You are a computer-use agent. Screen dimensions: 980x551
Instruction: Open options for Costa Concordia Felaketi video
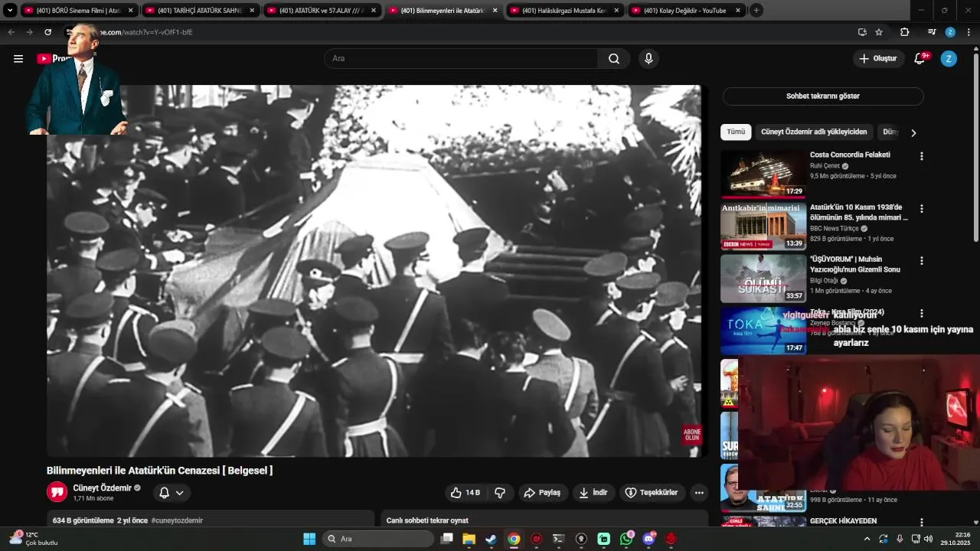[x=922, y=156]
